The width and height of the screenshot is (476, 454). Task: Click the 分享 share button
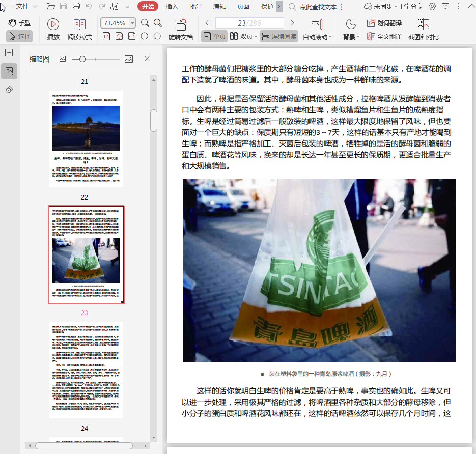(412, 6)
